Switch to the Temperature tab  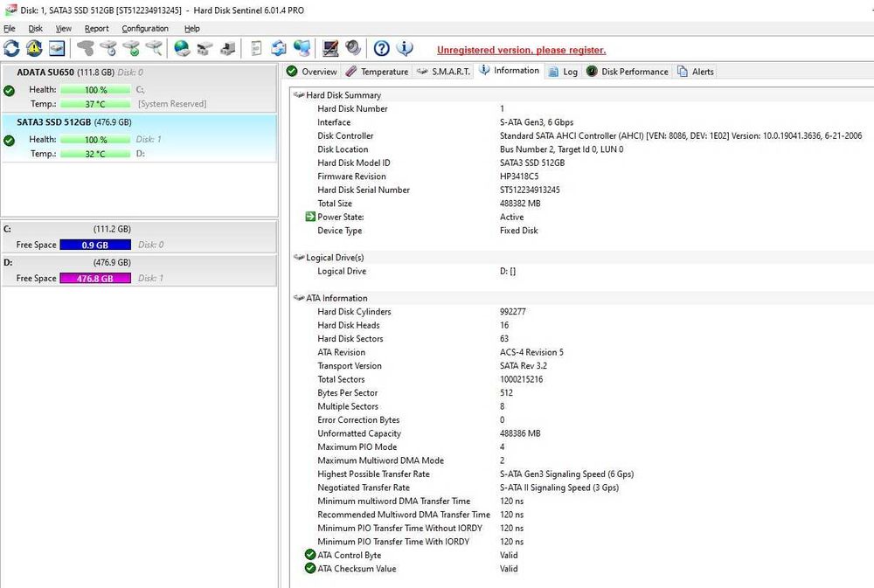377,72
